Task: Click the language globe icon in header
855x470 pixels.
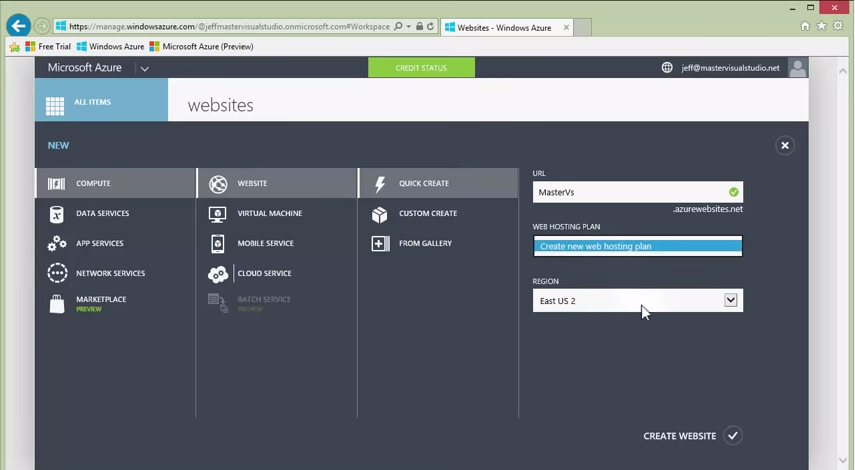Action: pos(667,68)
